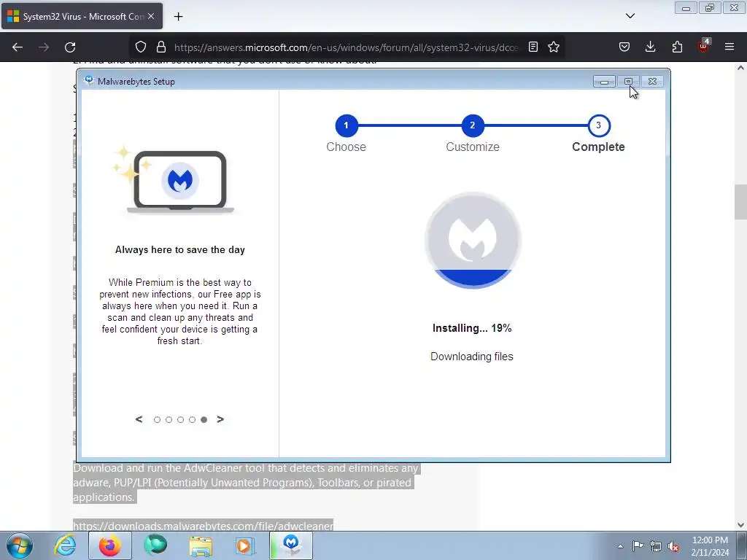Click the muted volume tray icon
Screen dimensions: 747x560
pos(673,546)
